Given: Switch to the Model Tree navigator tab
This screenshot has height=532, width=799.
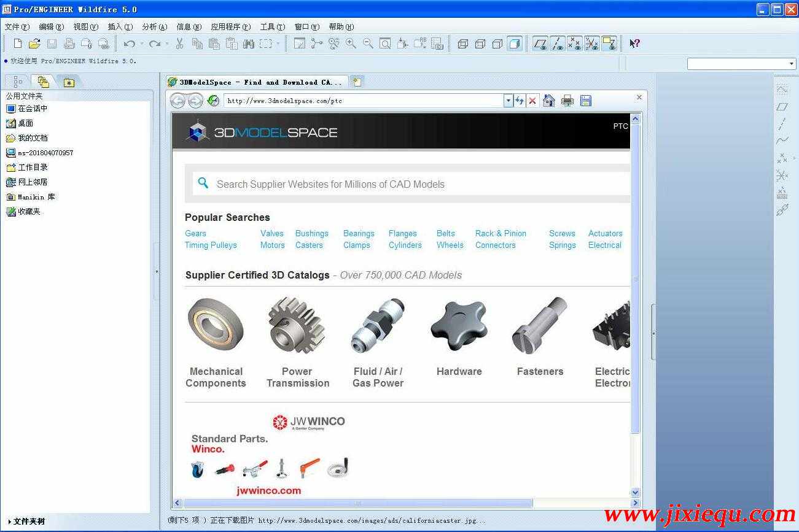Looking at the screenshot, I should [x=17, y=82].
